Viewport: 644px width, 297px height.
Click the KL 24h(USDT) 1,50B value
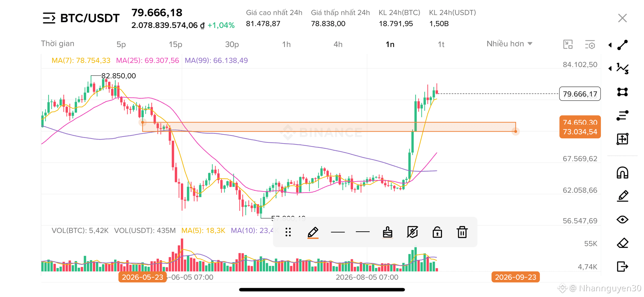pyautogui.click(x=439, y=24)
